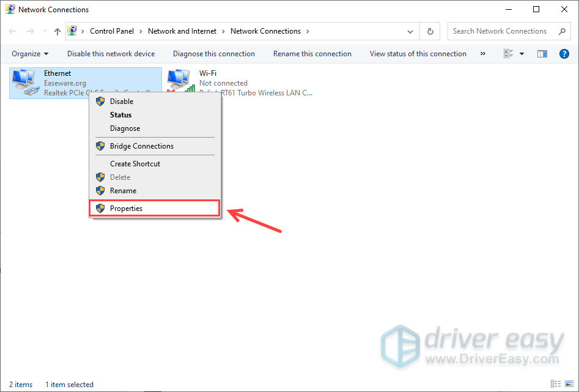The height and width of the screenshot is (392, 579).
Task: Select Properties from the context menu
Action: point(126,209)
